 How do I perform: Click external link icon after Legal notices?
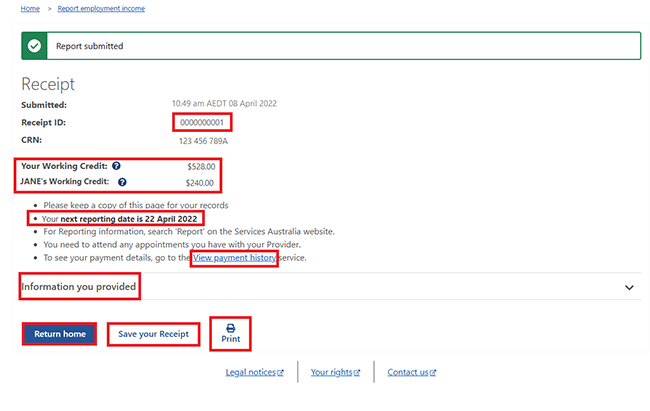coord(280,373)
